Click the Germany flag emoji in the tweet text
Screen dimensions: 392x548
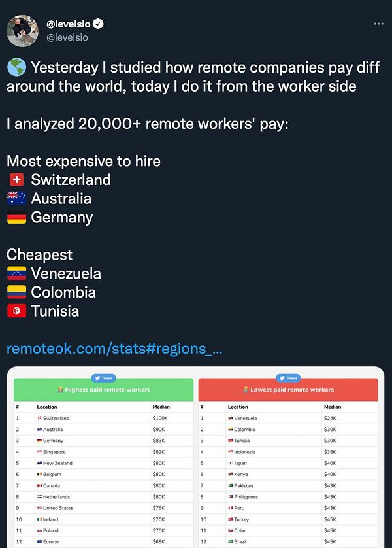pos(16,218)
